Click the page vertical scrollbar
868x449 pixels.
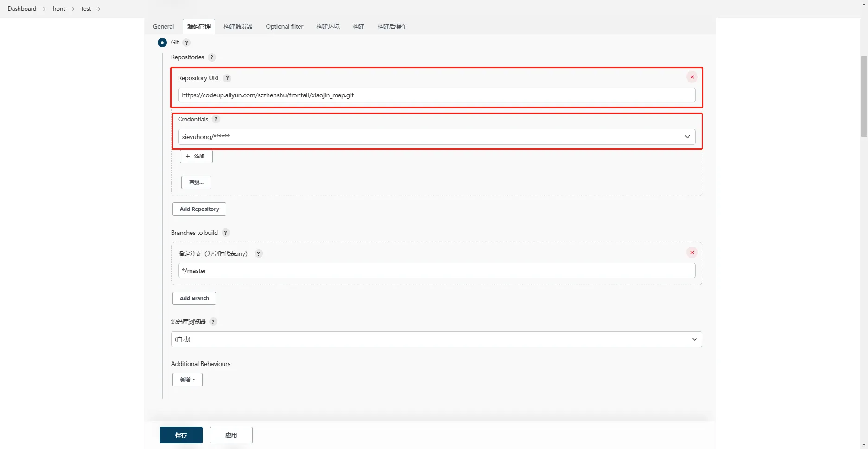[x=864, y=96]
